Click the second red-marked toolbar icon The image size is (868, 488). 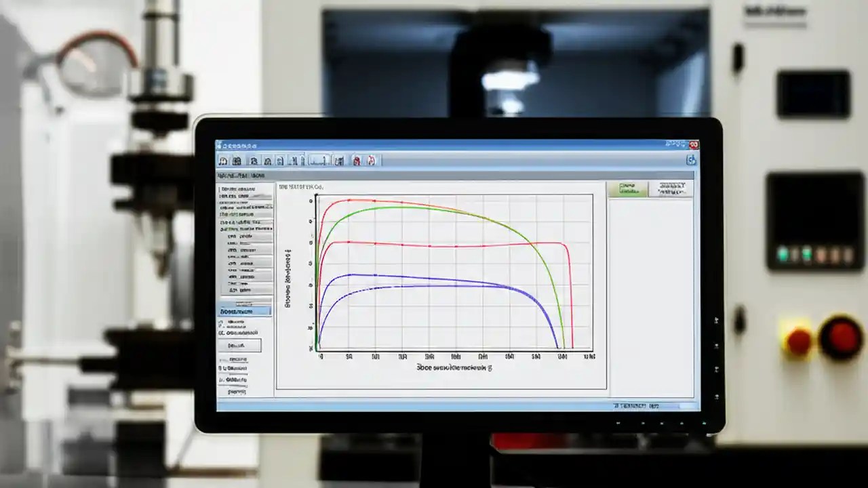pos(371,161)
